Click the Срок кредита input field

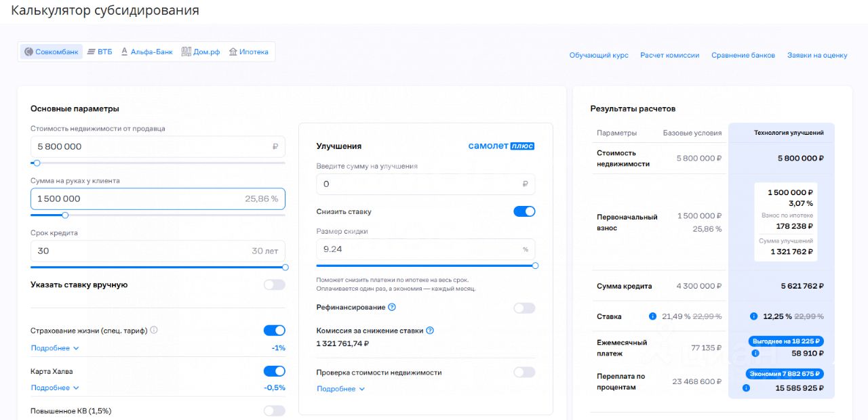[x=158, y=251]
